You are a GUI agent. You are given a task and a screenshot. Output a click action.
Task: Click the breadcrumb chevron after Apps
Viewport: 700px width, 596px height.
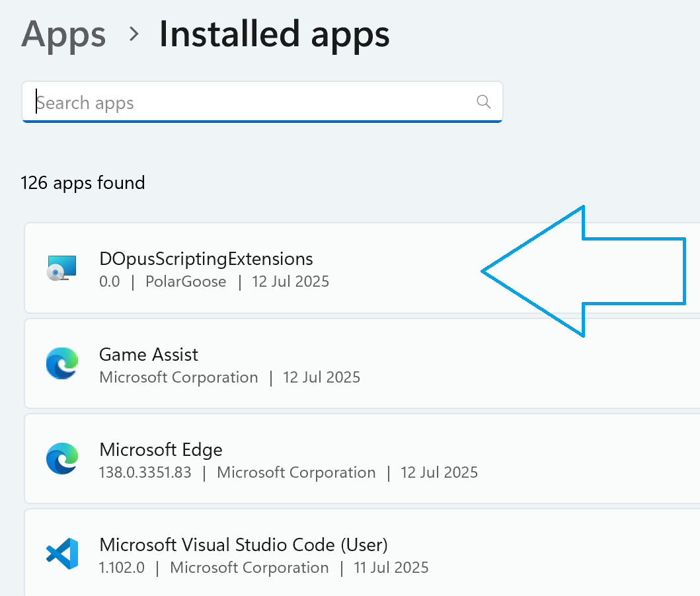click(134, 34)
